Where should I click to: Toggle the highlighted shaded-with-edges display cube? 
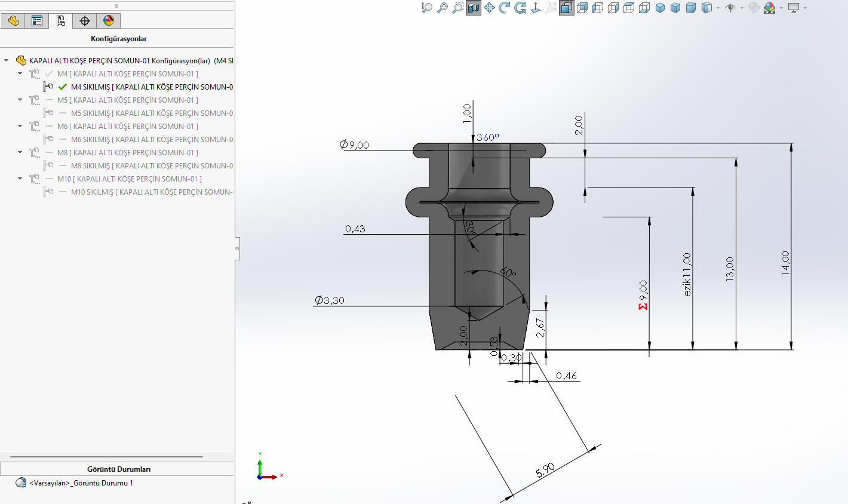tap(566, 8)
